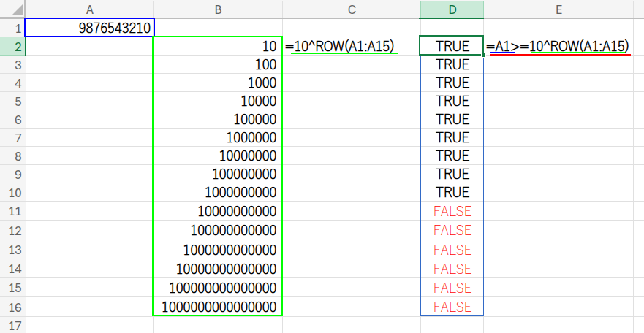
Task: Click the last FALSE cell in row 16
Action: pos(452,307)
